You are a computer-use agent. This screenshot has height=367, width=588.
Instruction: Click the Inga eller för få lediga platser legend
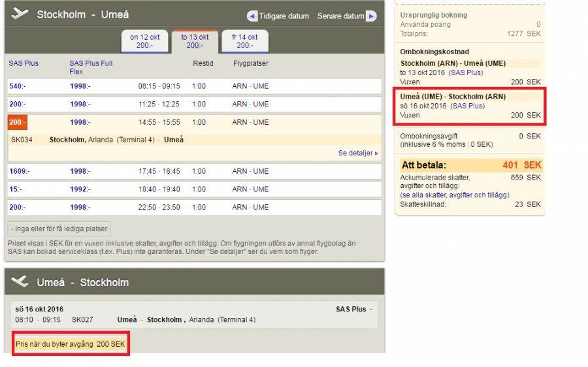[x=59, y=229]
